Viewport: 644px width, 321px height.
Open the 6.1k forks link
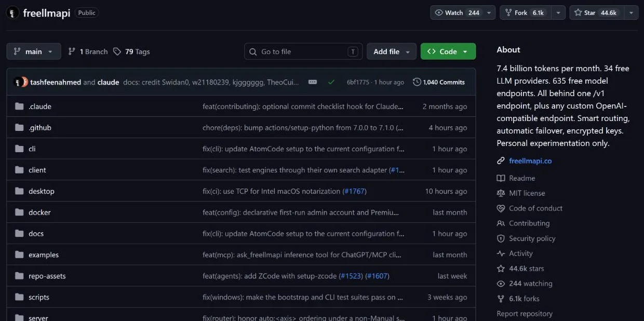[x=524, y=299]
